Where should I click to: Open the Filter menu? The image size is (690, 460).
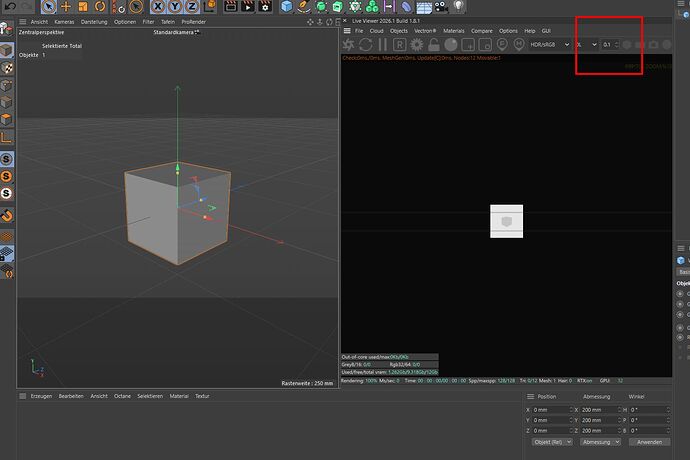(x=148, y=22)
